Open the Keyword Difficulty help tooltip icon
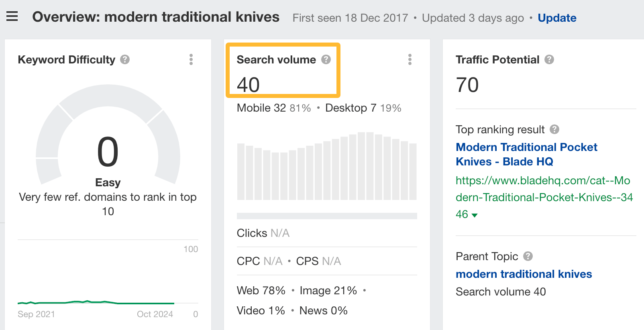644x330 pixels. 124,59
